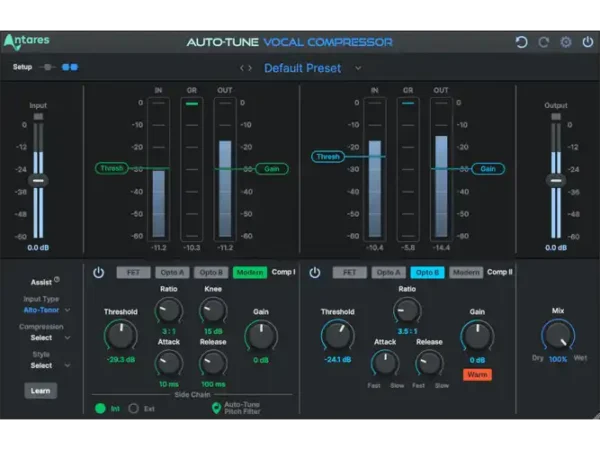Image resolution: width=600 pixels, height=450 pixels.
Task: Select Opto B mode for Comp II
Action: 427,272
